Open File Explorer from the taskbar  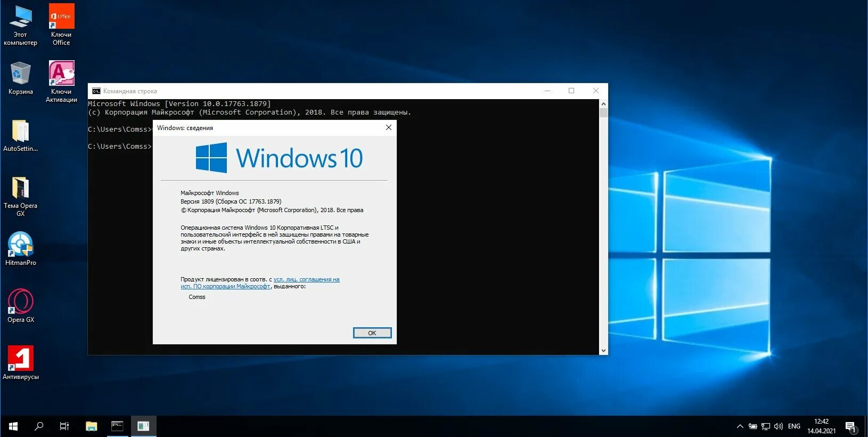(92, 426)
